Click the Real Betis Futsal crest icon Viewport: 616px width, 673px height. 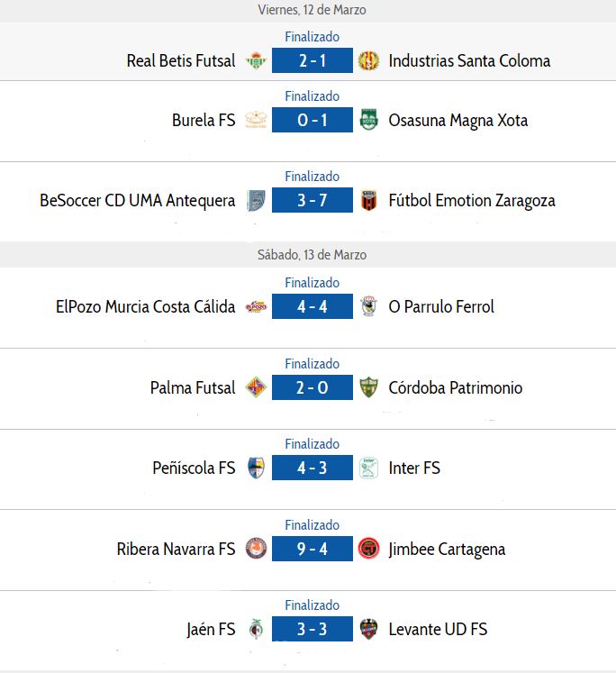(256, 60)
